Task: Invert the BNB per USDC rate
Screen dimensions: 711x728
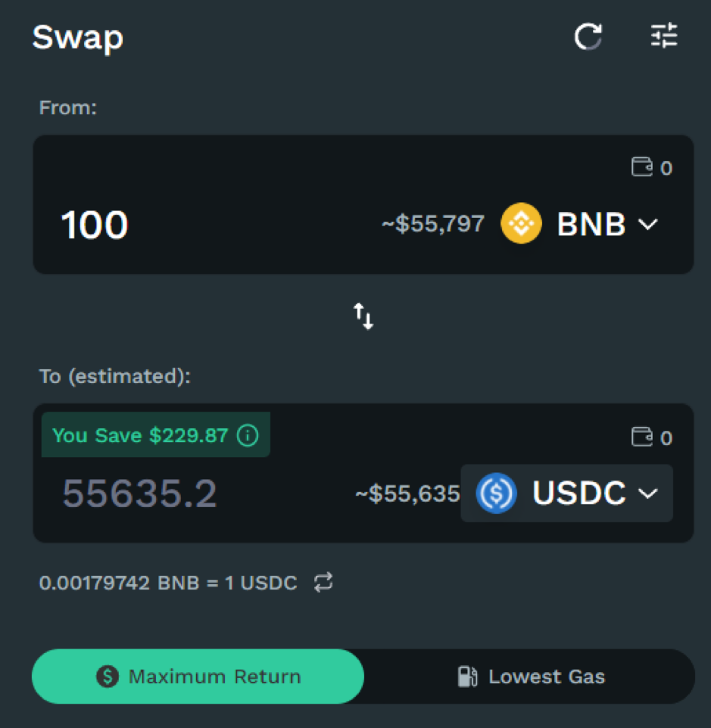Action: tap(323, 583)
